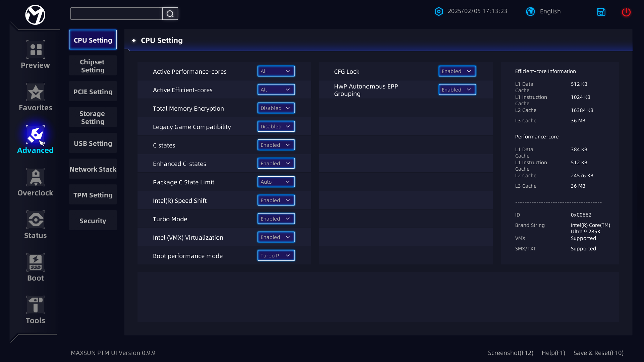Expand the Active Performance-cores dropdown
The height and width of the screenshot is (362, 644).
[x=276, y=71]
